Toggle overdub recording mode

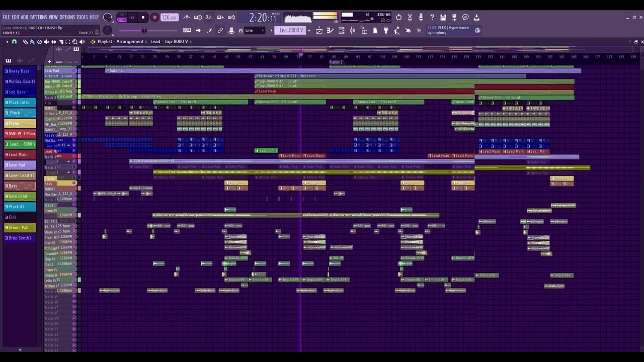pos(220,18)
